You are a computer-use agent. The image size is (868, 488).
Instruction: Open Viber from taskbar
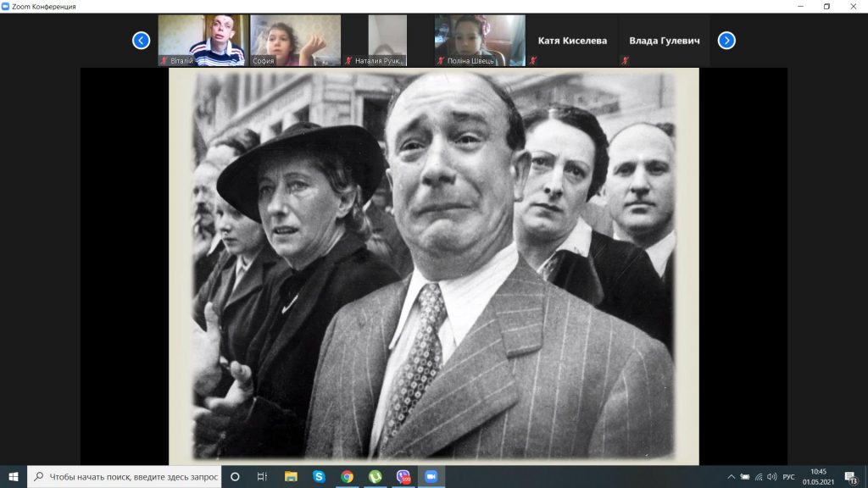403,476
